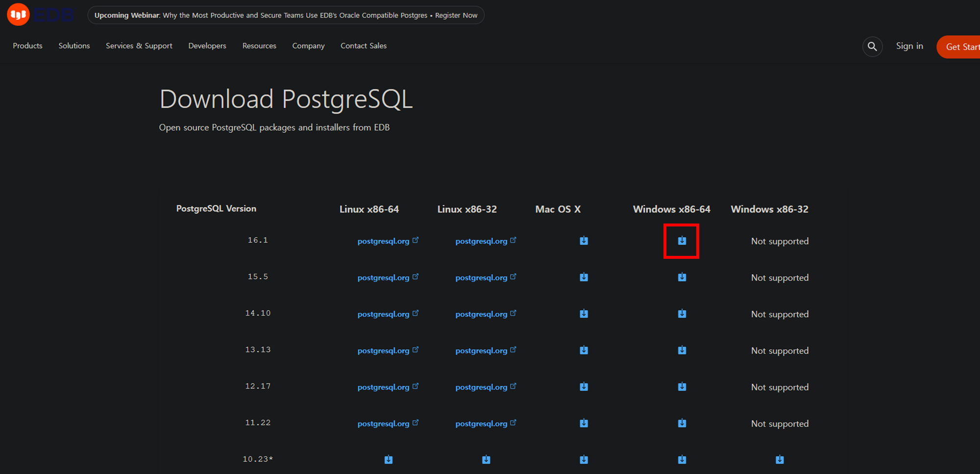
Task: Select the version 16.1 cell
Action: [258, 240]
